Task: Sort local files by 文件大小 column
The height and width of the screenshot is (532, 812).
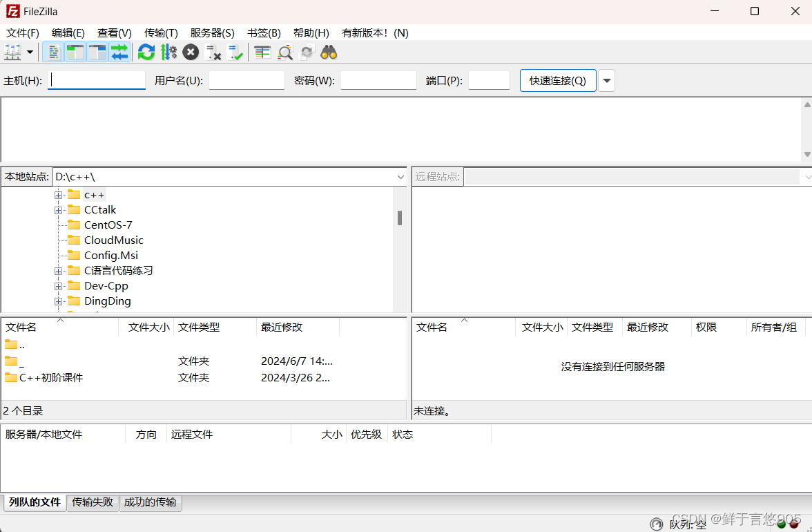Action: pyautogui.click(x=146, y=327)
